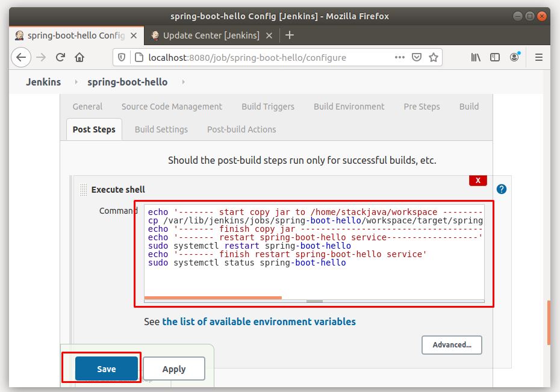Close the Update Center tab
The image size is (560, 392).
coord(269,36)
